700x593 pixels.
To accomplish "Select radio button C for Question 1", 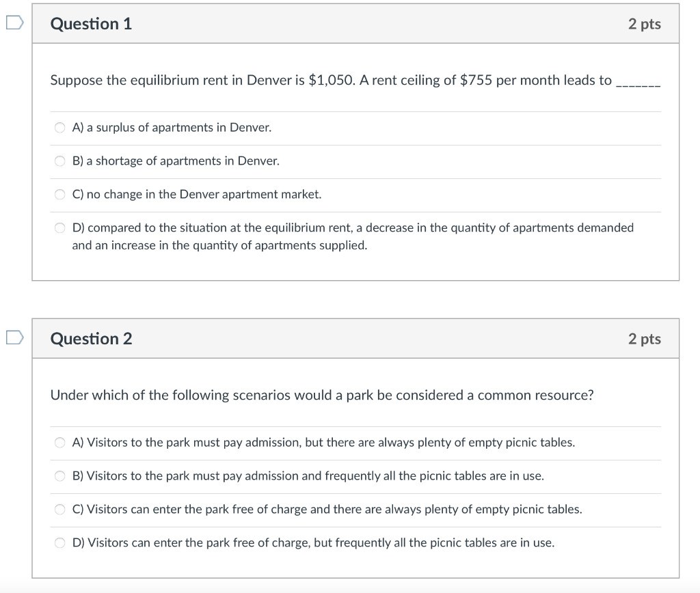I will 59,194.
